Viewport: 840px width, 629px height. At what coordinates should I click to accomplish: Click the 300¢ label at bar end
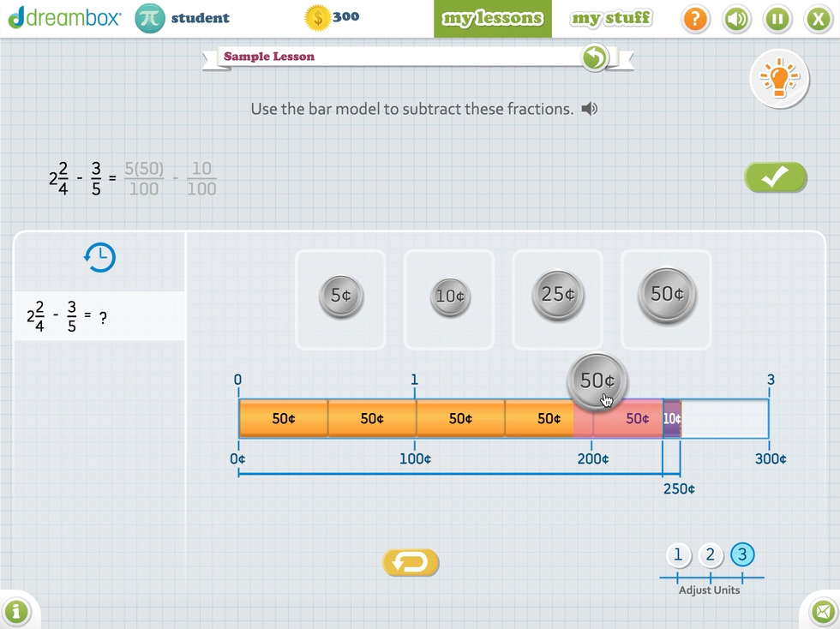[x=771, y=458]
